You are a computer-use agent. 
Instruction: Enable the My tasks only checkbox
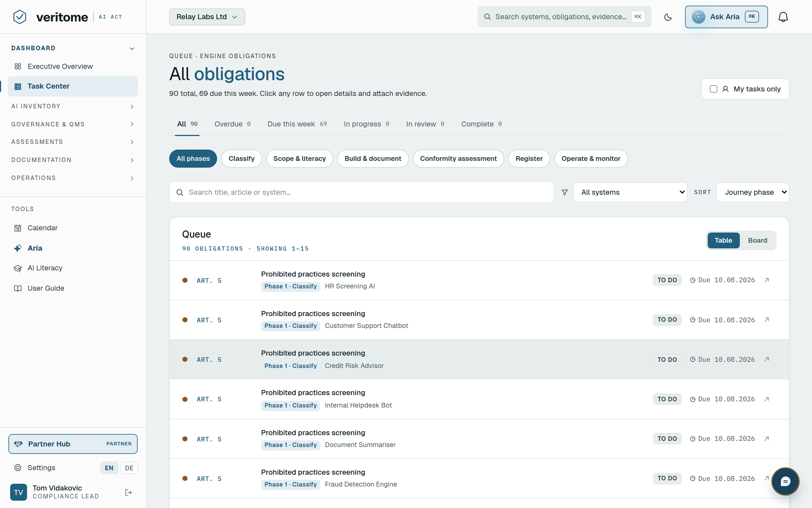click(x=714, y=89)
